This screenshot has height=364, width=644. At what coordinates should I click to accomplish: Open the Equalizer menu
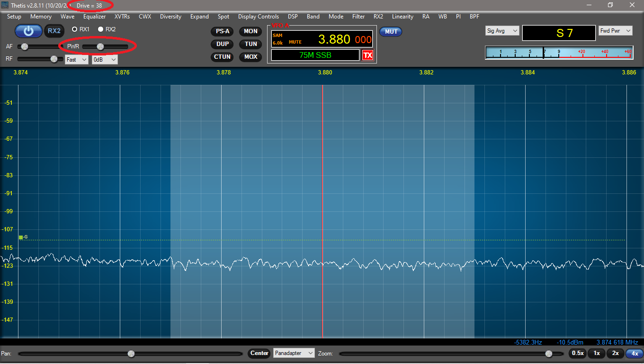(x=94, y=17)
